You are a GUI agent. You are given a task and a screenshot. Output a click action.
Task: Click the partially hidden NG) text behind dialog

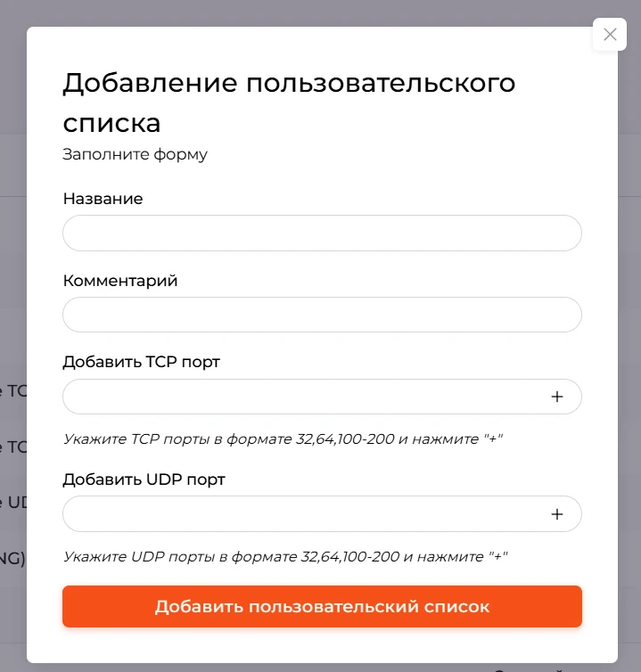point(12,559)
